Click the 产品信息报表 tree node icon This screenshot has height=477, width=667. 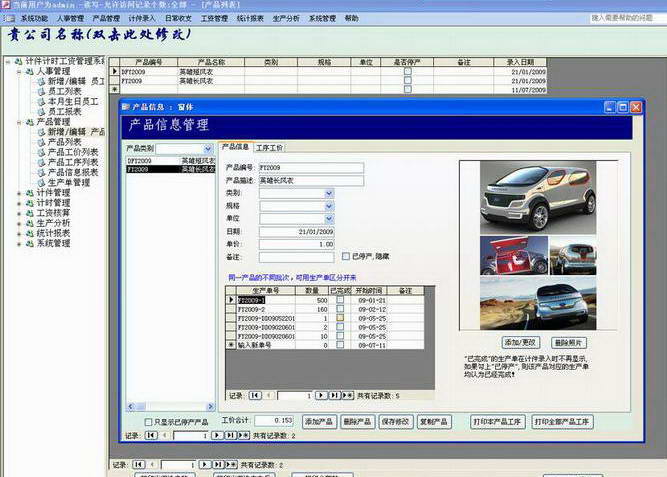click(43, 173)
